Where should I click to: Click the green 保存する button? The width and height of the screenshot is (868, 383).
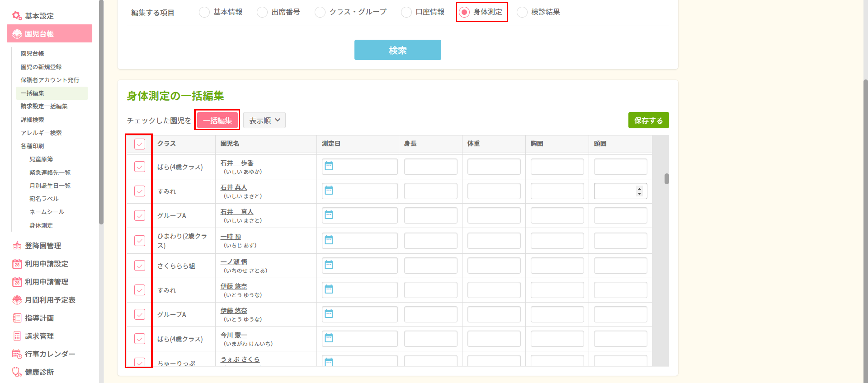648,120
